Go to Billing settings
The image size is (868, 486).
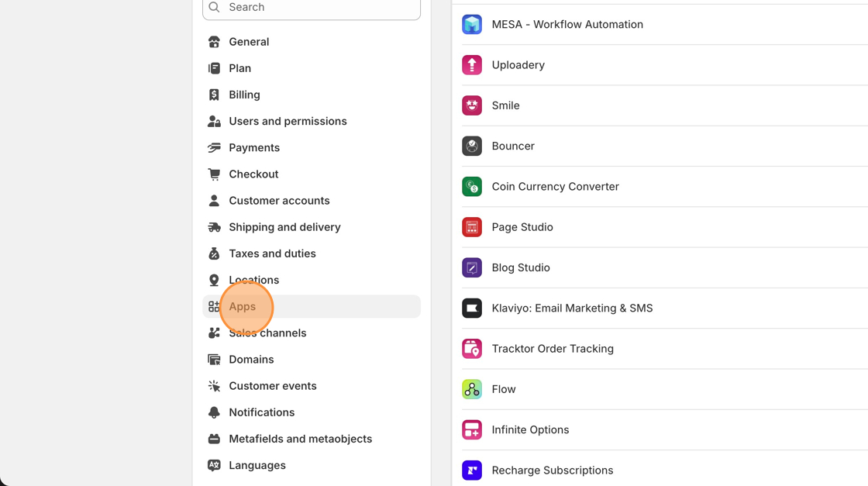(x=244, y=95)
